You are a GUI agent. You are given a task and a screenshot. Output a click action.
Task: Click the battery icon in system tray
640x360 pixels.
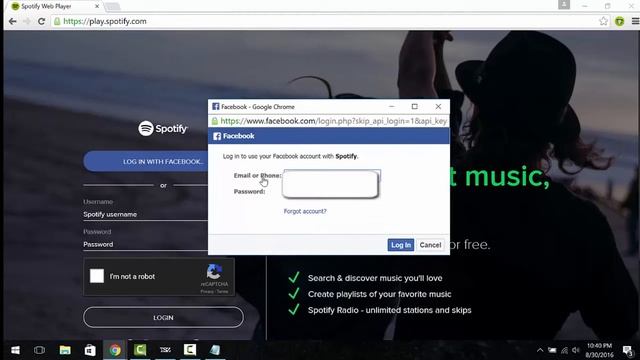(x=552, y=350)
